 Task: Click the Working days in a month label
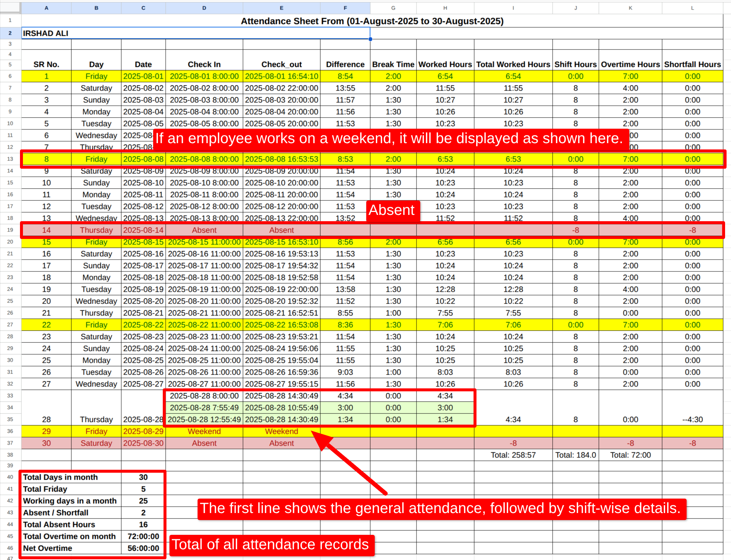coord(70,501)
